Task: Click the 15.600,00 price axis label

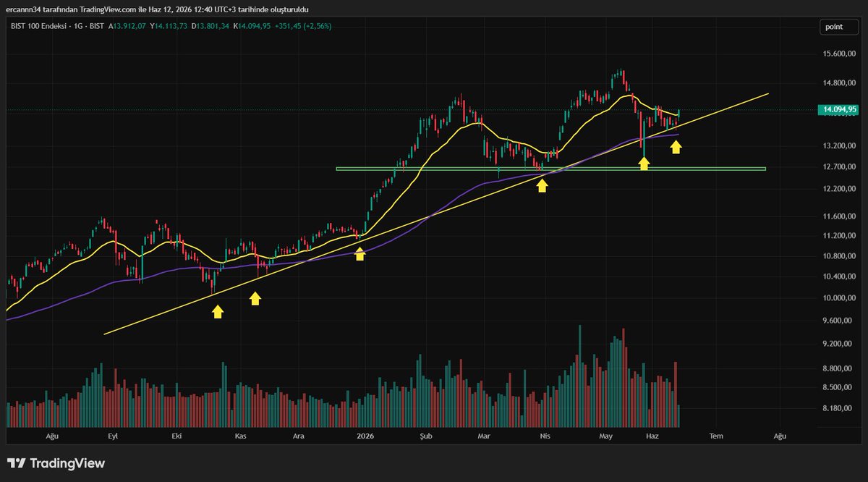Action: (839, 54)
